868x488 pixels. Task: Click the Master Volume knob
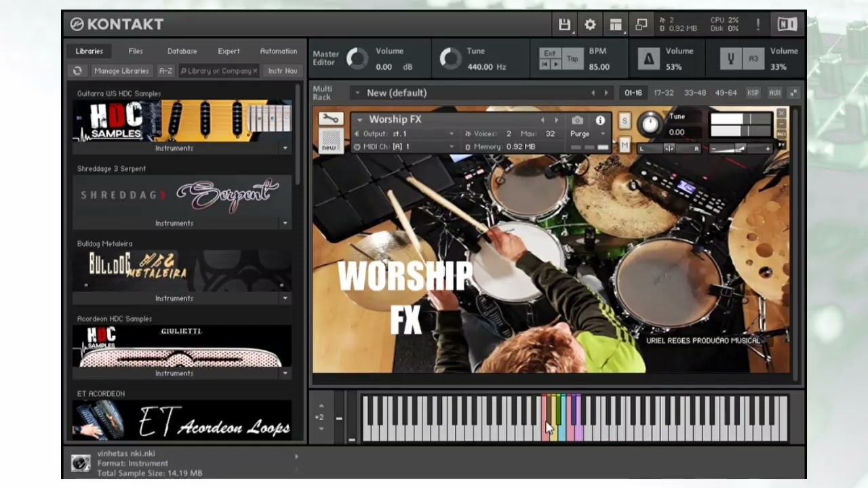pyautogui.click(x=357, y=59)
